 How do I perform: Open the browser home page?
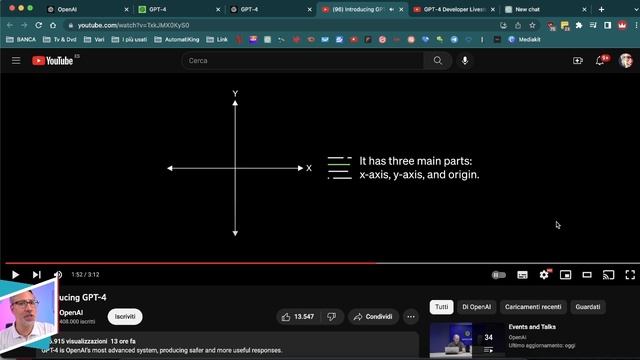(x=53, y=25)
